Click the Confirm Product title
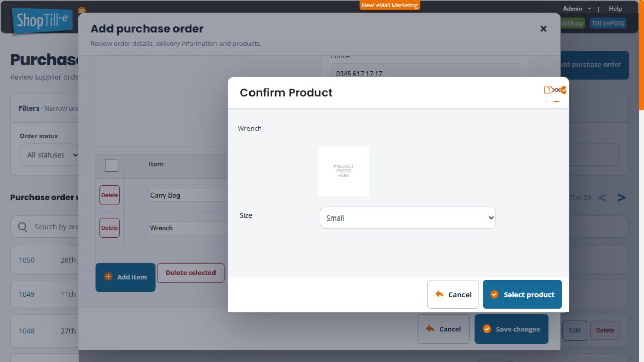 [286, 93]
